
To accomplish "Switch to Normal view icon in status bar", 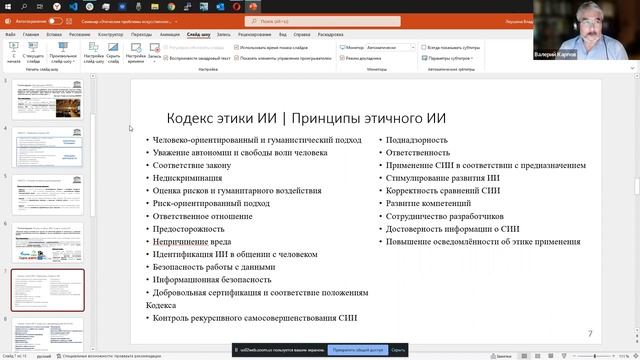I will coord(524,356).
